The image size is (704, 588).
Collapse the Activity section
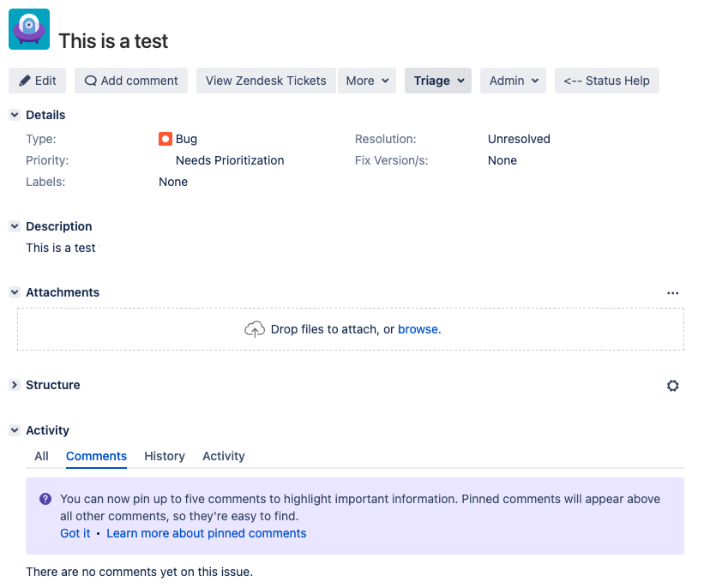13,429
